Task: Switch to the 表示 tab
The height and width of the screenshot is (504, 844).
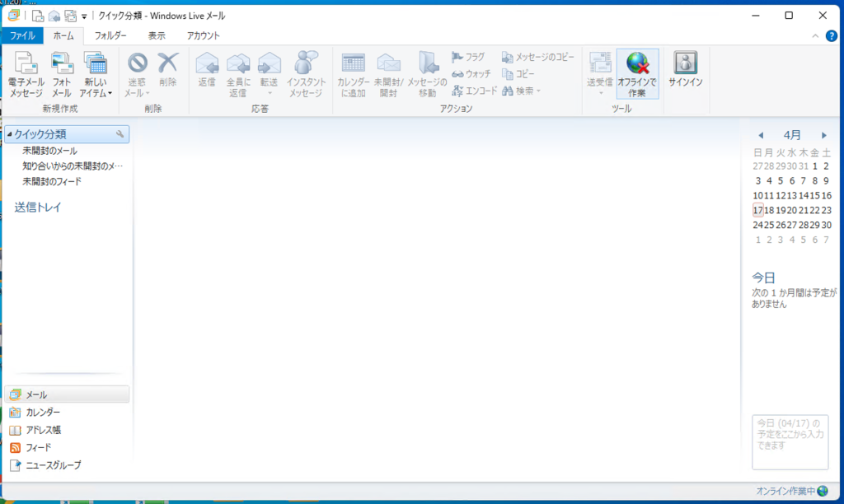Action: click(x=157, y=35)
